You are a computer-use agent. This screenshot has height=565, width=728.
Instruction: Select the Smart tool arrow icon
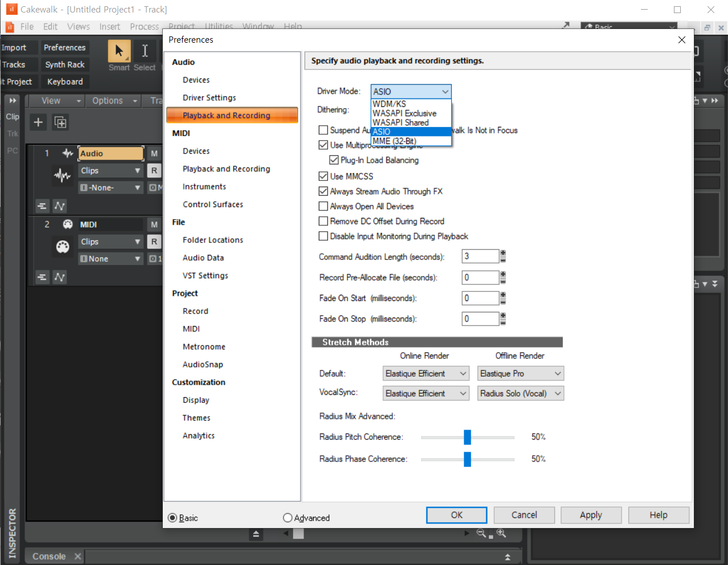120,51
